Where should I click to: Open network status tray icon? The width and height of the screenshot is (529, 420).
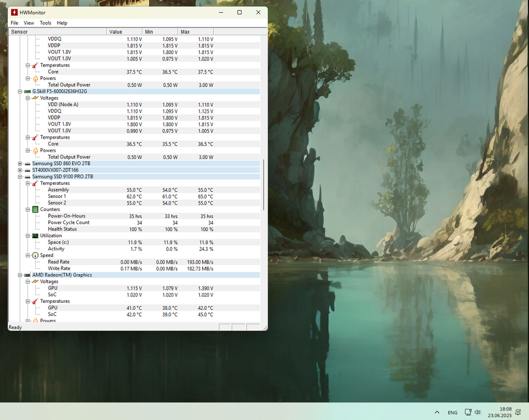click(x=468, y=412)
